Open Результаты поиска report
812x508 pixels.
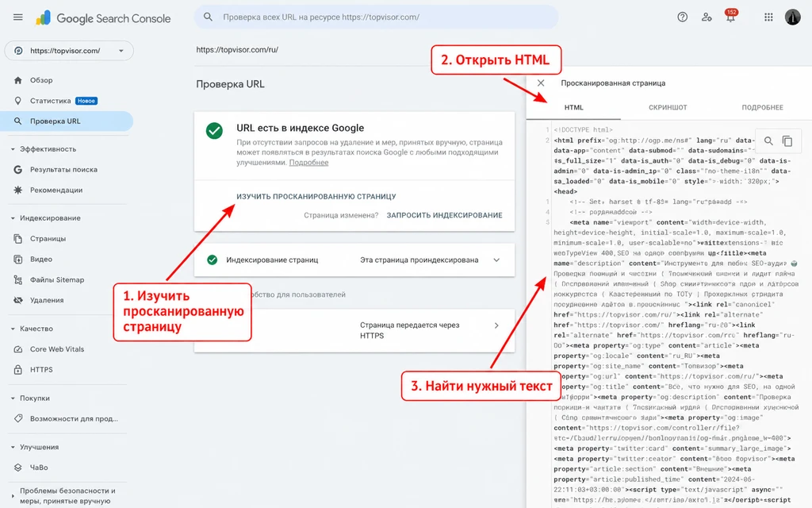pos(63,170)
